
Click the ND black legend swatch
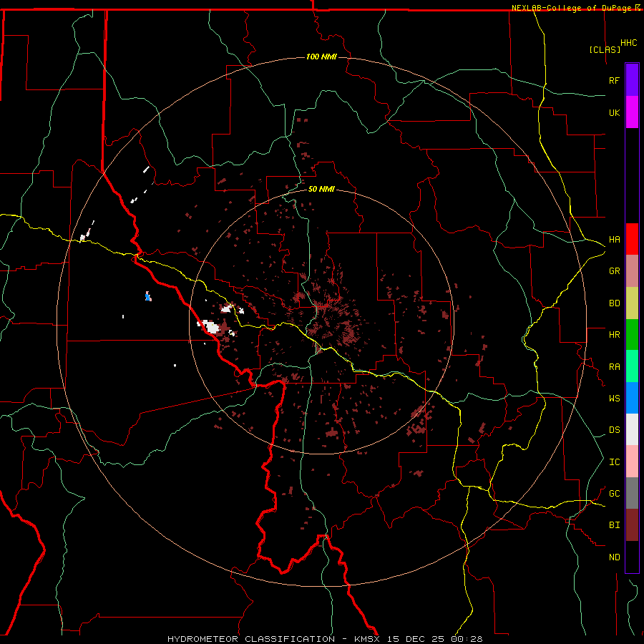[632, 557]
